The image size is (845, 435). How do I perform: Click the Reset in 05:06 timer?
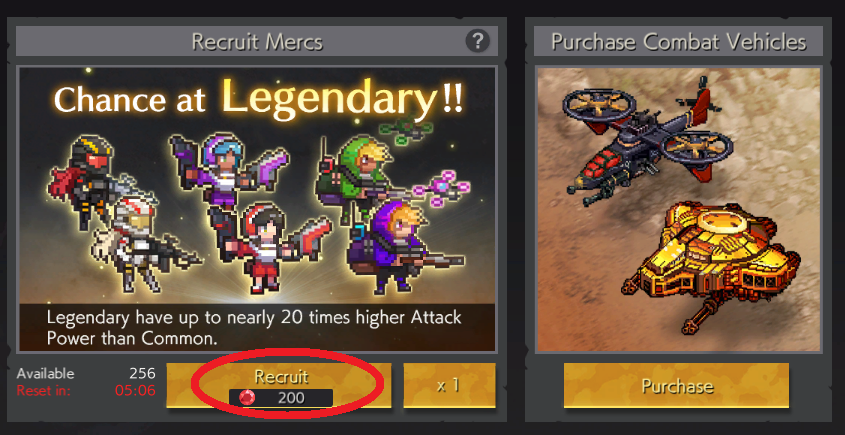click(86, 390)
